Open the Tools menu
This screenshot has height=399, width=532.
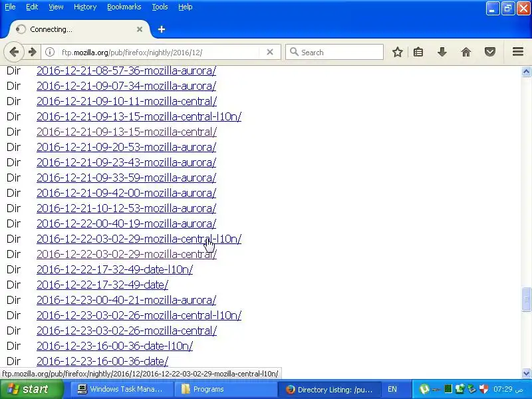pos(160,7)
